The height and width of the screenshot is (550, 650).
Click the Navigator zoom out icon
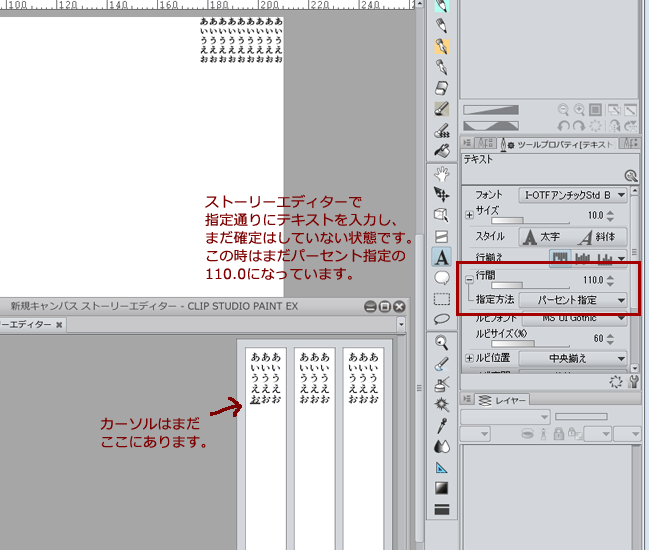click(563, 110)
